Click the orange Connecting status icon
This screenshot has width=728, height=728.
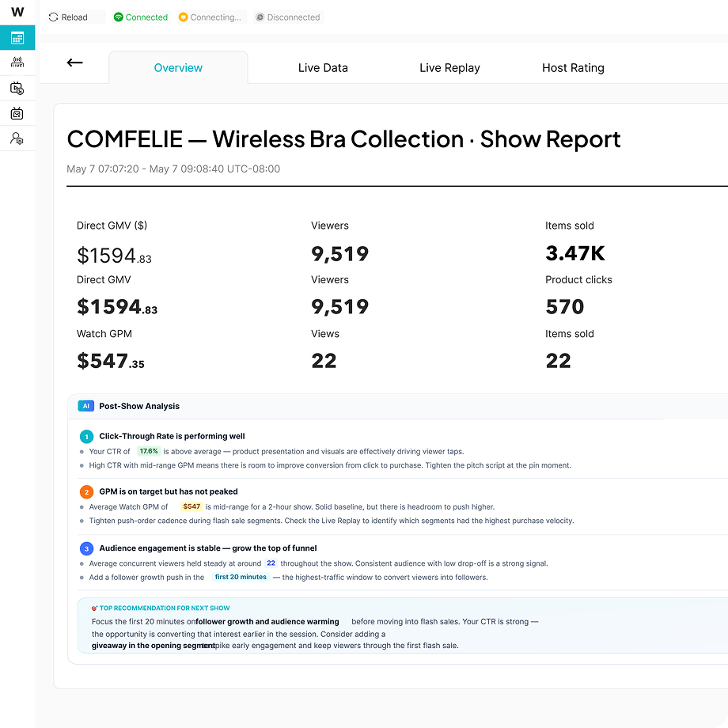pyautogui.click(x=183, y=17)
